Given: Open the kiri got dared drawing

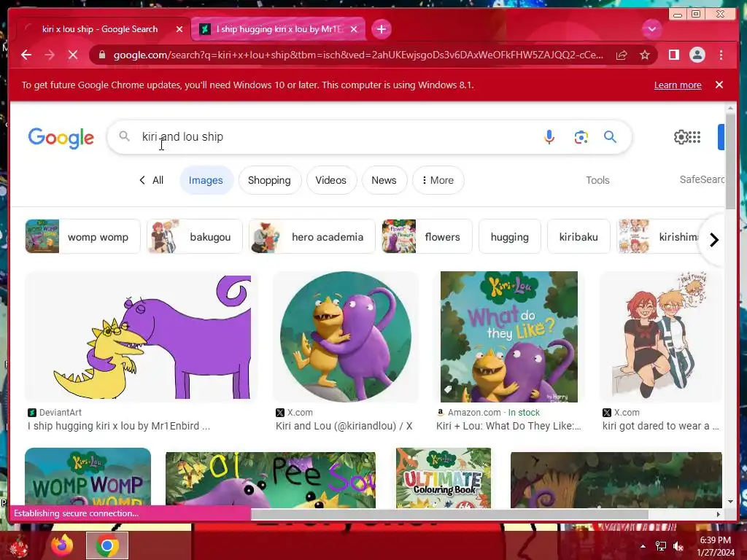Looking at the screenshot, I should [x=661, y=336].
